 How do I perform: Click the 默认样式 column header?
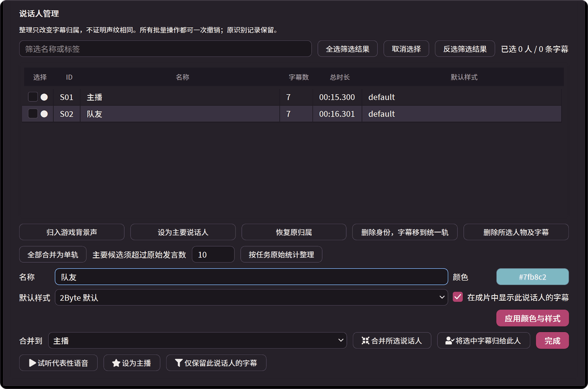464,77
